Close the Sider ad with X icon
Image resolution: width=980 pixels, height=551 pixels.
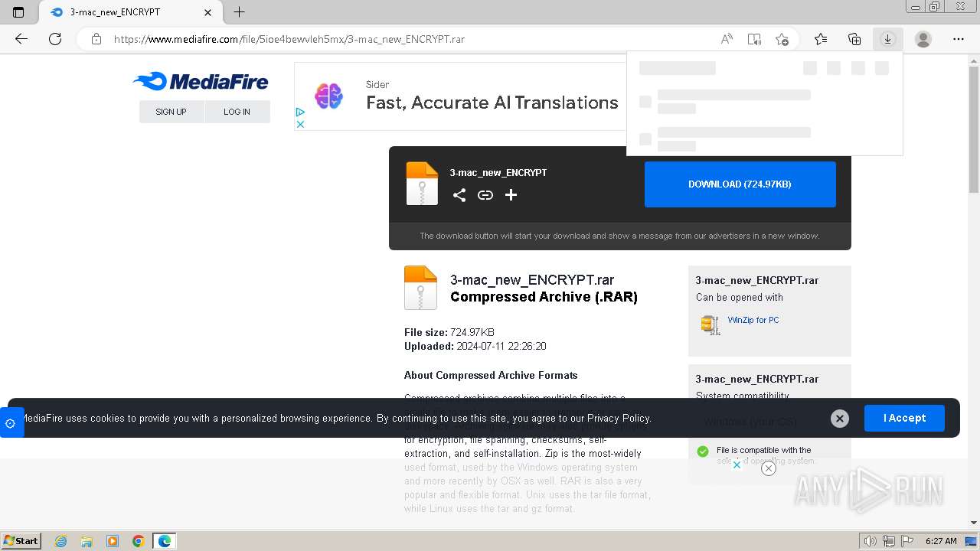click(300, 124)
